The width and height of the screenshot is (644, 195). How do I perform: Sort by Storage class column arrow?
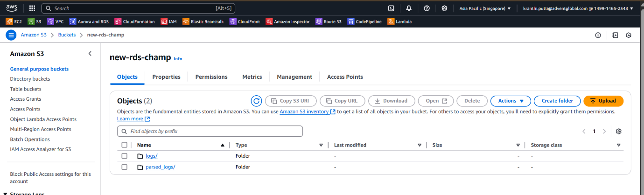(619, 145)
